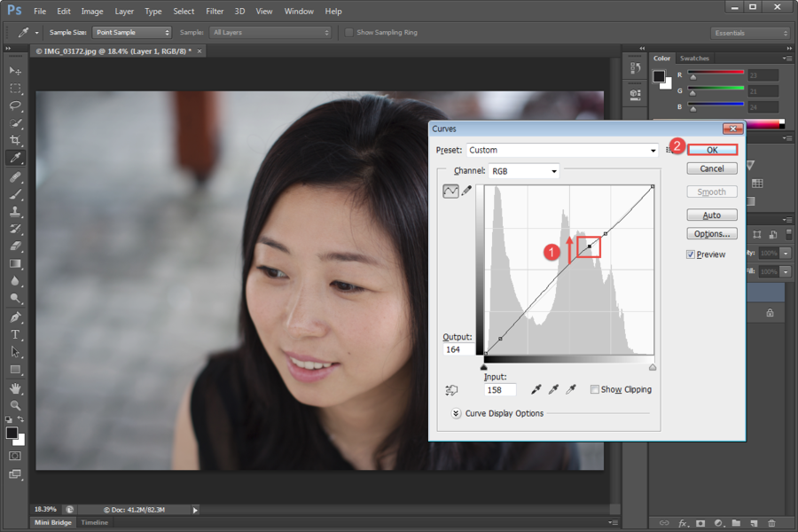
Task: Open the Essentials workspace dropdown
Action: tap(749, 33)
